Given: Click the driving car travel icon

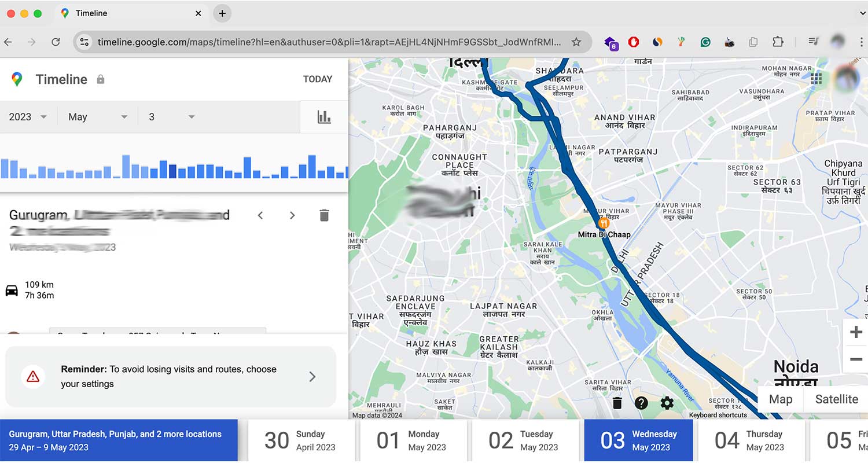Looking at the screenshot, I should pyautogui.click(x=10, y=289).
